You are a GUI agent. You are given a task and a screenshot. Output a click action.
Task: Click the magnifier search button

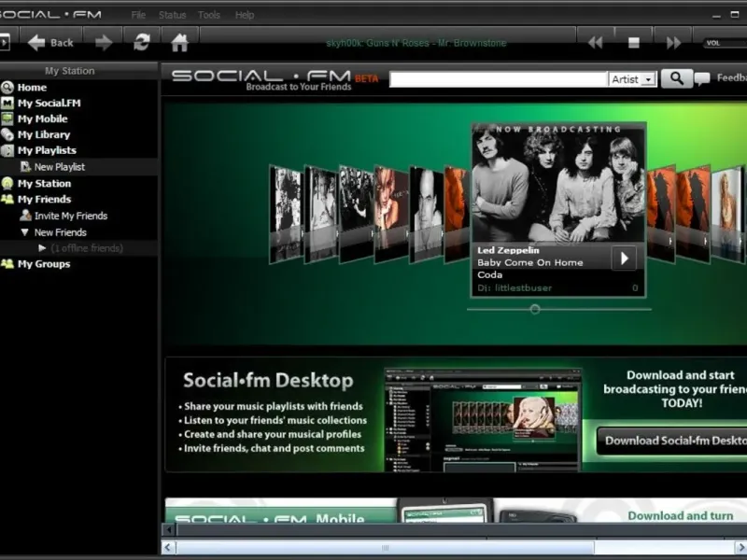tap(676, 79)
